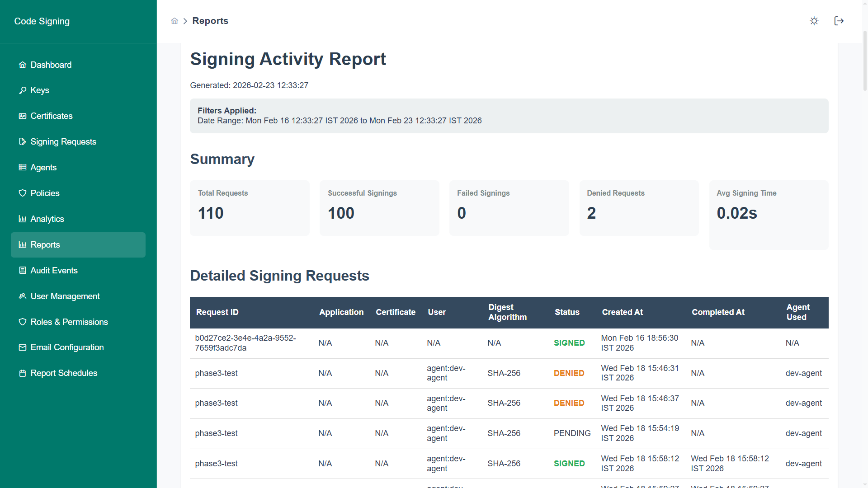Viewport: 868px width, 488px height.
Task: Open Roles & Permissions from the sidebar
Action: point(69,322)
